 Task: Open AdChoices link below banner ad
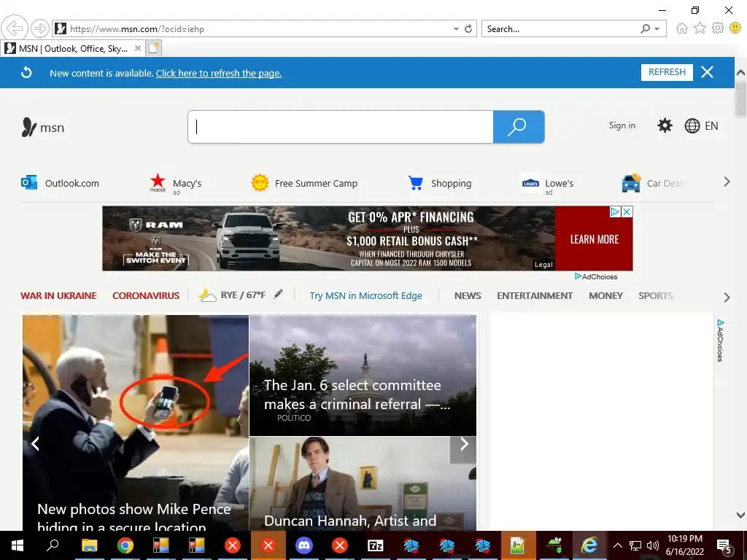click(596, 276)
